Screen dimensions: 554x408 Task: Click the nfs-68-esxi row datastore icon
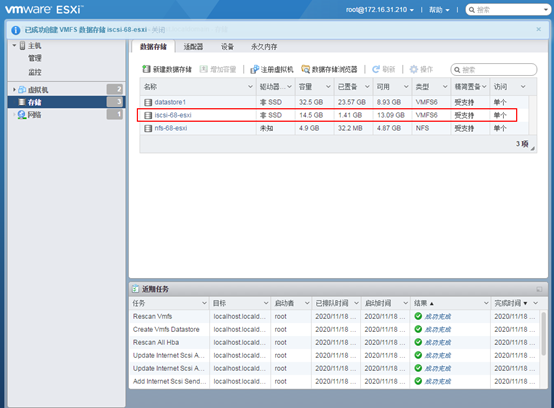click(x=148, y=128)
